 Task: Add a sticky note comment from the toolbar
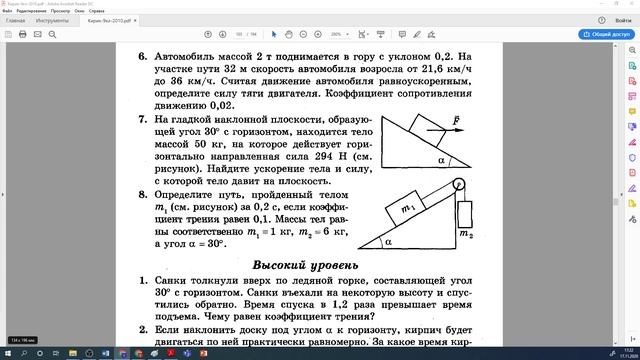(x=402, y=35)
